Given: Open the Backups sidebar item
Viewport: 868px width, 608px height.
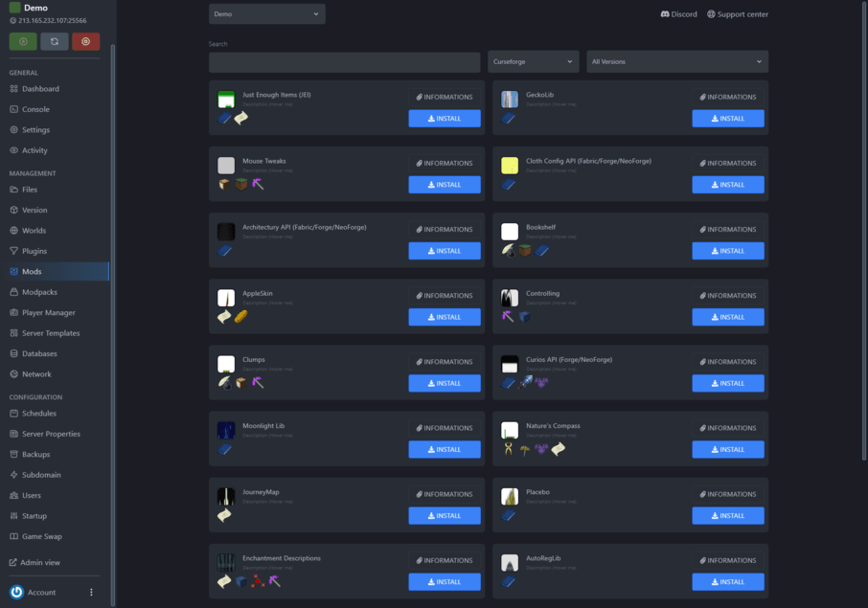Looking at the screenshot, I should point(36,454).
